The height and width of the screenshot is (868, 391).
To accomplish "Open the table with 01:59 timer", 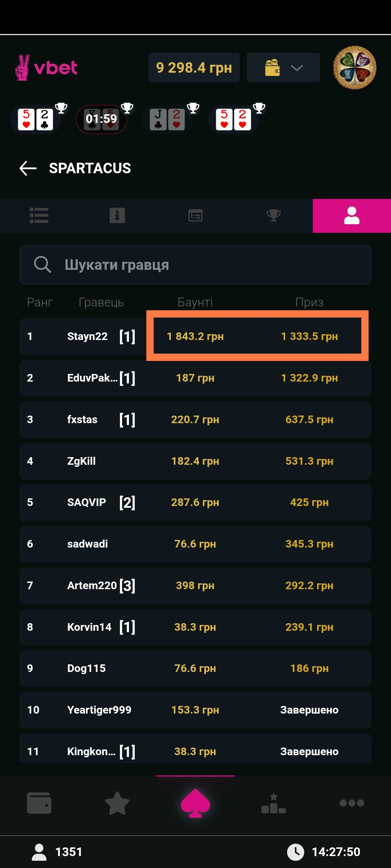I will click(x=101, y=119).
